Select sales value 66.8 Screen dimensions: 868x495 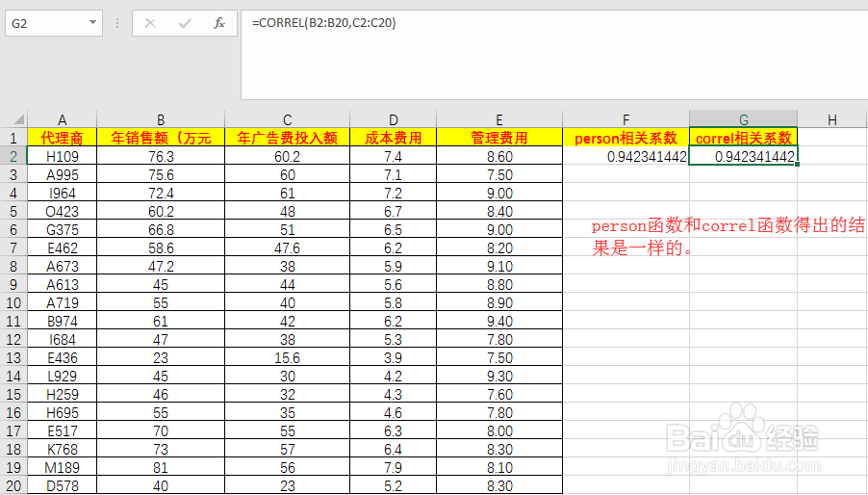(x=161, y=229)
